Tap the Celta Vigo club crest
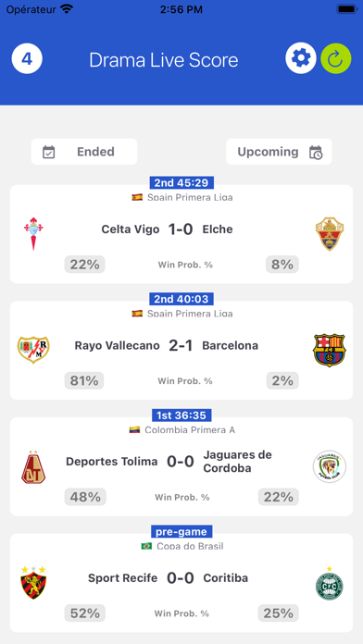This screenshot has height=644, width=363. click(x=33, y=234)
